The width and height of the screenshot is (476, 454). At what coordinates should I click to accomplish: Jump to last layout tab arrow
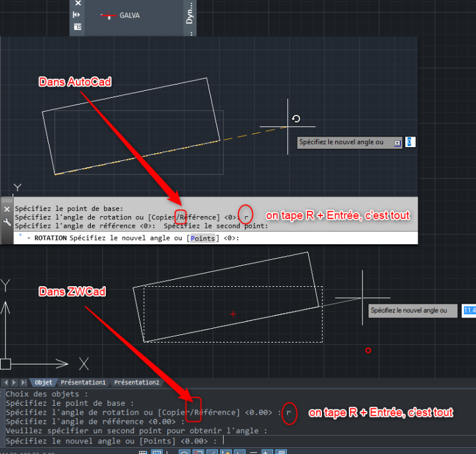23,383
